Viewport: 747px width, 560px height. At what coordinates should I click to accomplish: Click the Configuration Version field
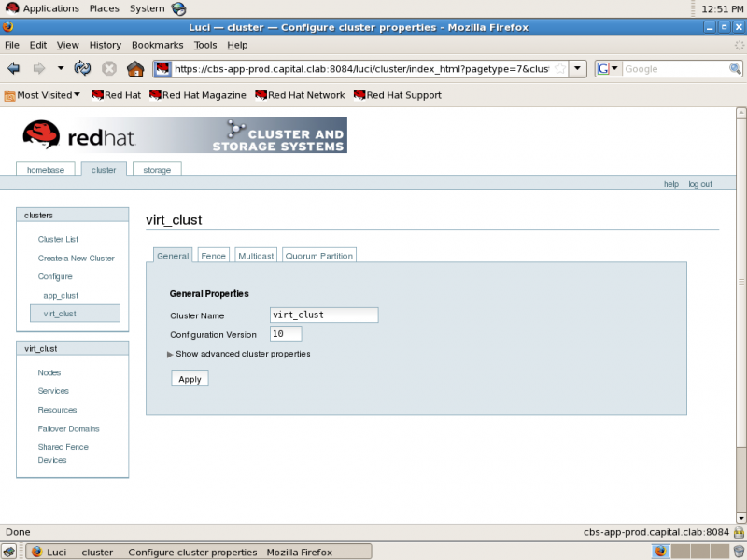(x=286, y=334)
